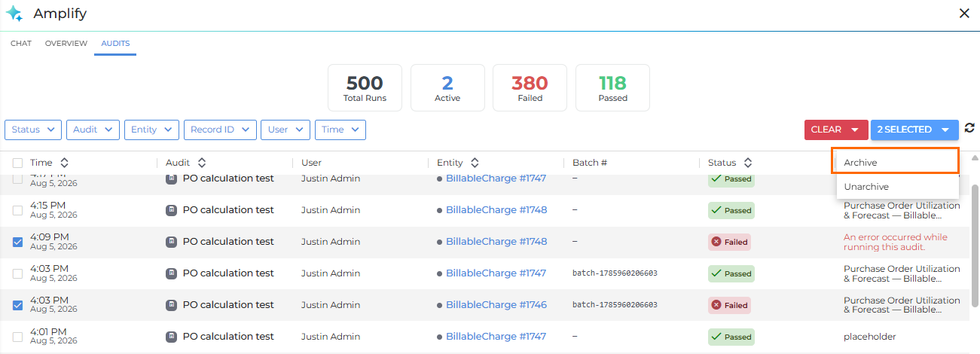Sort by Status column arrows
980x354 pixels.
point(748,163)
